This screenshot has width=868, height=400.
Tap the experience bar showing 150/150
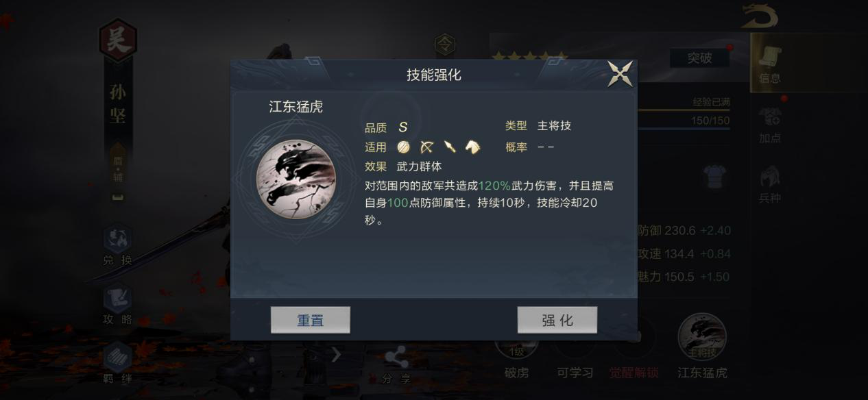684,121
